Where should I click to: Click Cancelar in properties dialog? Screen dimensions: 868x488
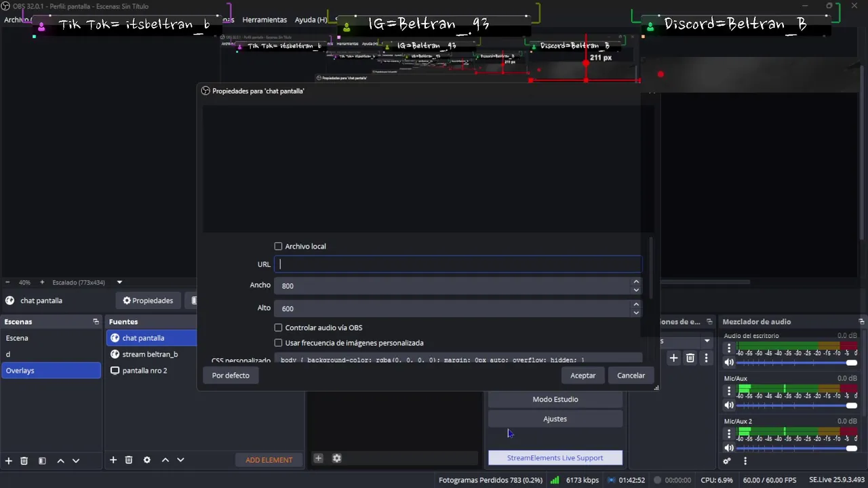click(x=631, y=375)
